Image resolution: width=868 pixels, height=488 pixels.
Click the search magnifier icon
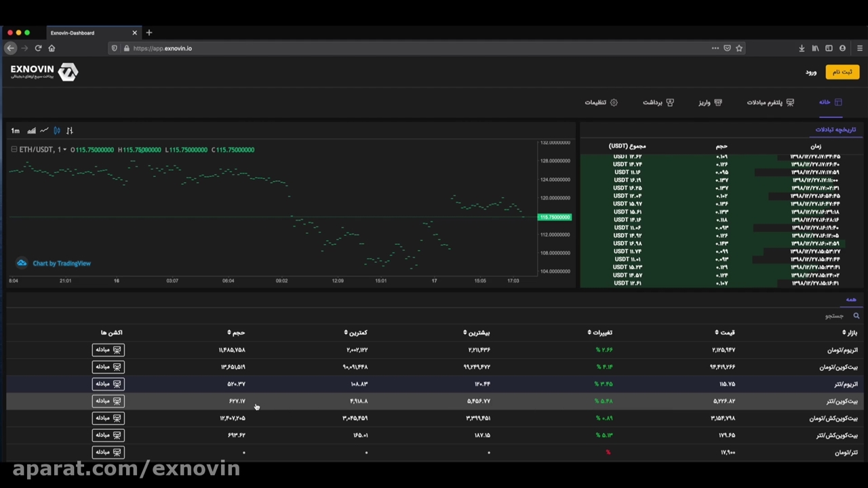pos(856,316)
